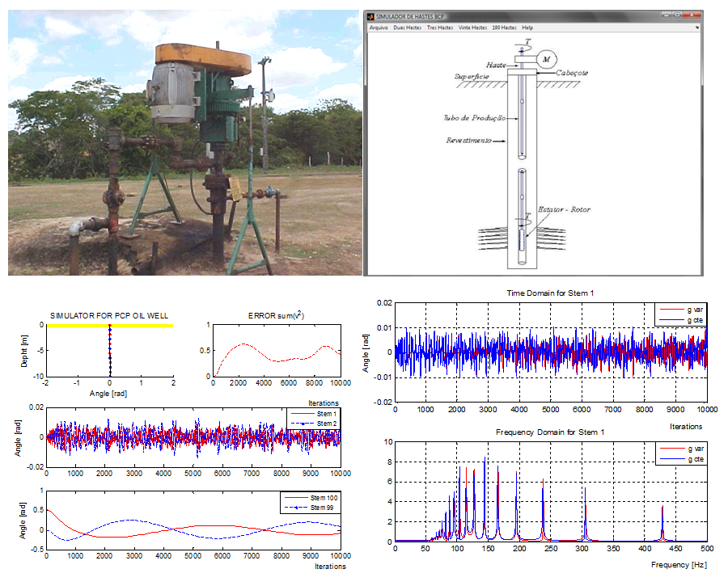Viewport: 728px width, 586px height.
Task: Open the Arquivo menu
Action: (379, 27)
